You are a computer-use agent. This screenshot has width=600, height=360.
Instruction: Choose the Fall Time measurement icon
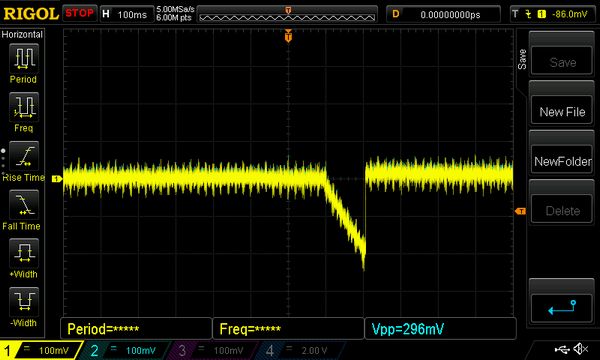(x=24, y=205)
